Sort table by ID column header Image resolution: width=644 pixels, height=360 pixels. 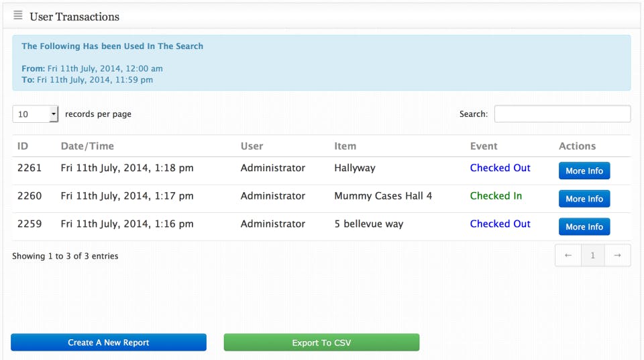[23, 146]
